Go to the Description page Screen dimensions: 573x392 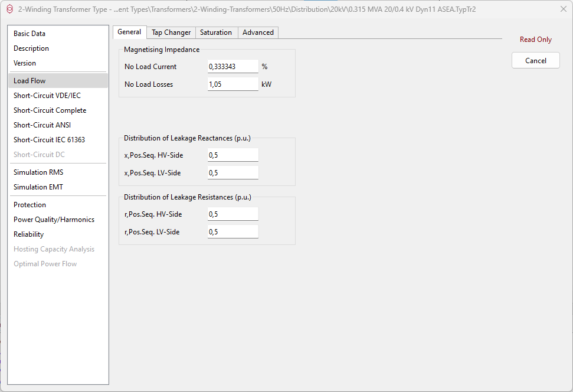pos(31,48)
